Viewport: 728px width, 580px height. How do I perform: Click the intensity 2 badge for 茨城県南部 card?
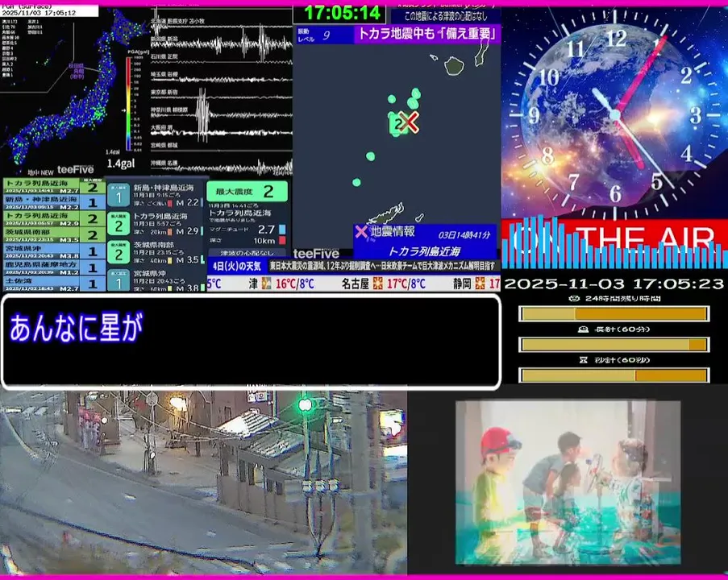pos(119,253)
